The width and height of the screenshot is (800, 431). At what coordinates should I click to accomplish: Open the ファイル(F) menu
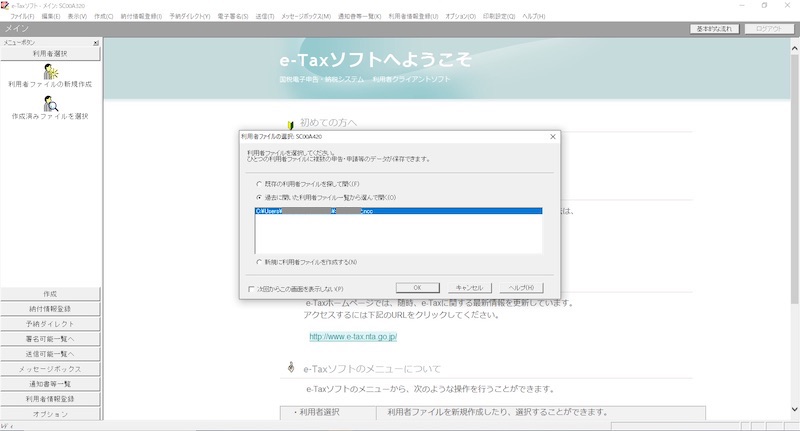point(22,16)
